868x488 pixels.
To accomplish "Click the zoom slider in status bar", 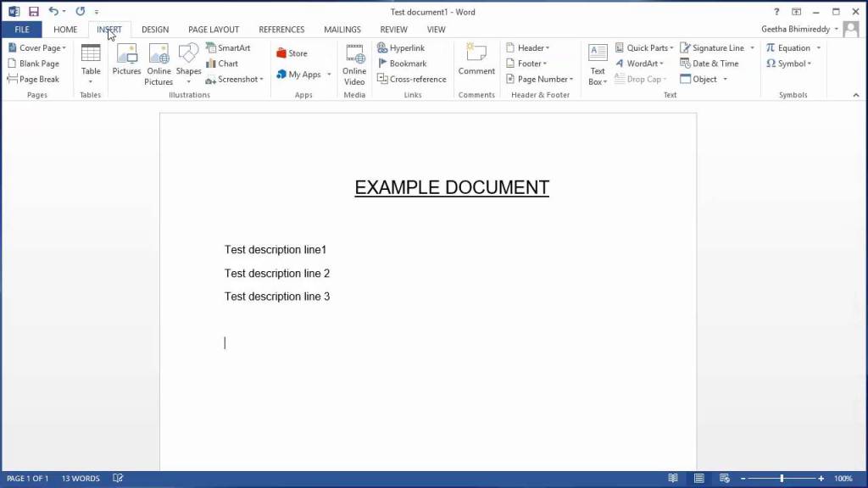I will [x=782, y=479].
